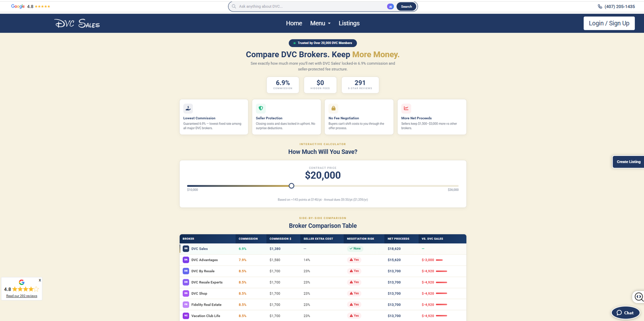Screen dimensions: 644x321
Task: Click the Seller Protection shield icon
Action: click(x=261, y=108)
